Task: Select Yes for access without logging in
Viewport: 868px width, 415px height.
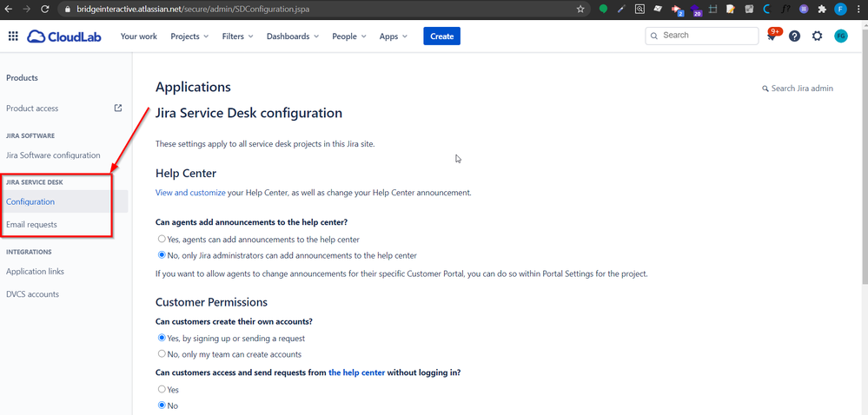Action: 162,389
